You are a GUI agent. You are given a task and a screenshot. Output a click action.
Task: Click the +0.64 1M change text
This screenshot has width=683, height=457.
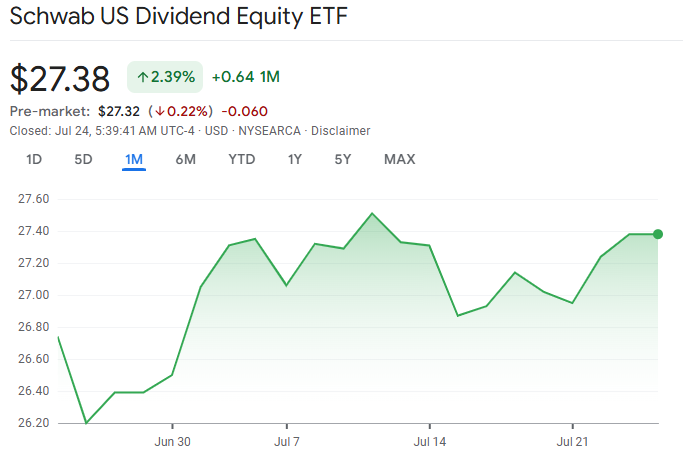coord(246,77)
